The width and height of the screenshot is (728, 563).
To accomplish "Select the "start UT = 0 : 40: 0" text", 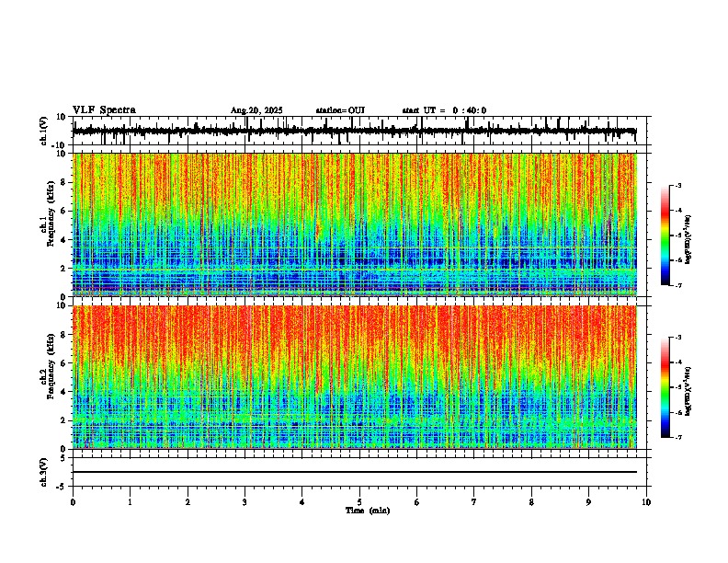I will click(444, 110).
